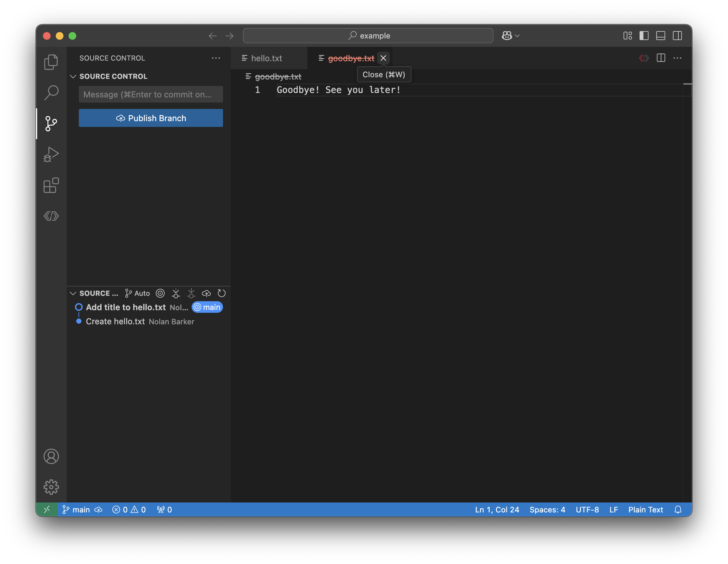Go back with the left arrow

[213, 36]
